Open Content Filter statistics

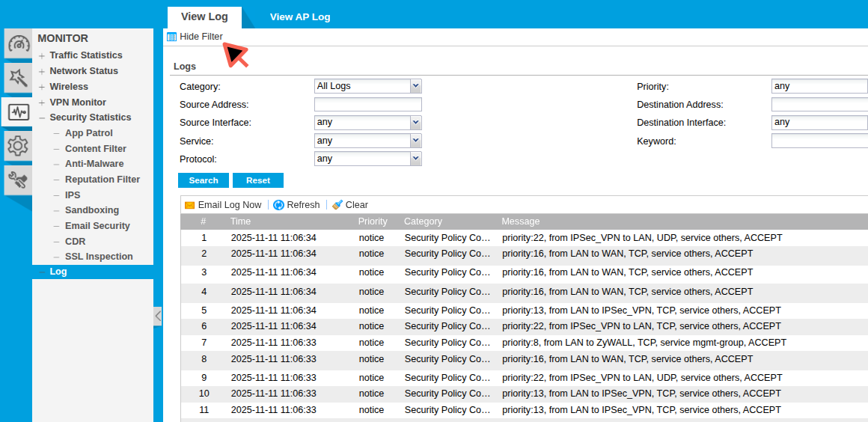[95, 148]
